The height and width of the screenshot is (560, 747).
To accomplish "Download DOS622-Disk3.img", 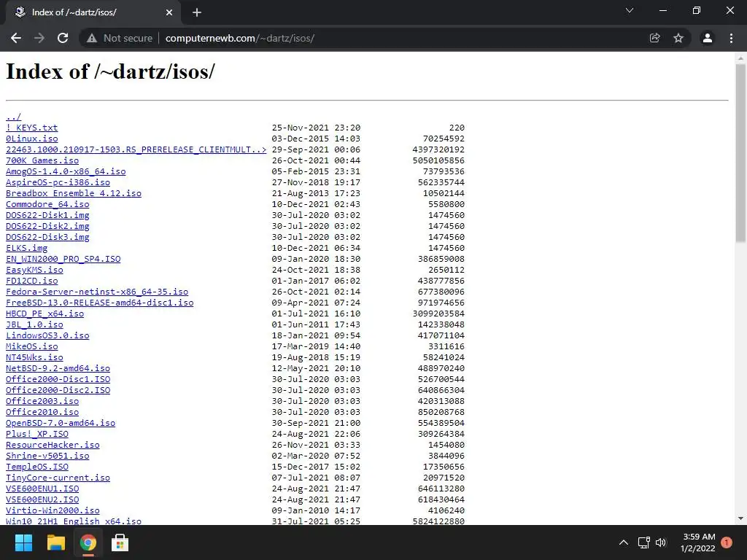I will click(x=47, y=237).
